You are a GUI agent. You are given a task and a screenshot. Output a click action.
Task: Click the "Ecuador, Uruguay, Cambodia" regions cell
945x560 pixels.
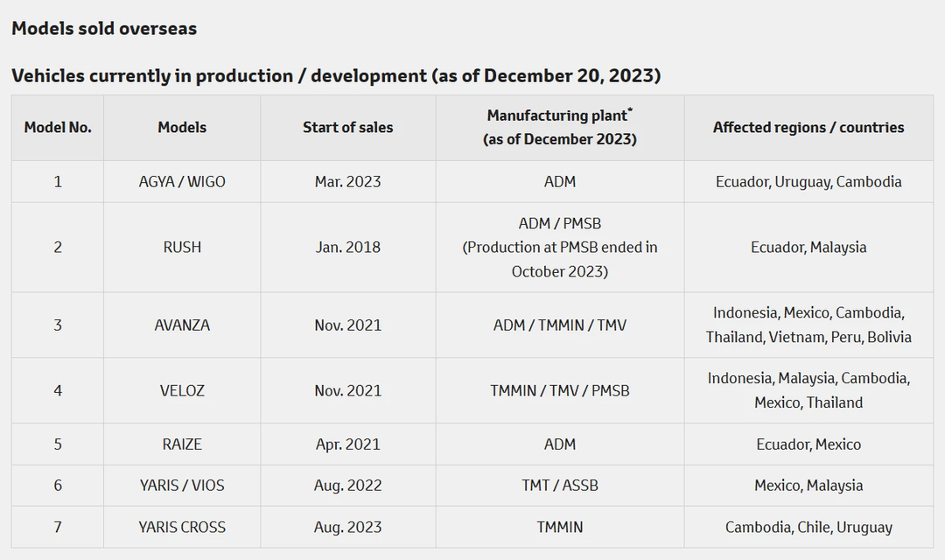point(808,182)
